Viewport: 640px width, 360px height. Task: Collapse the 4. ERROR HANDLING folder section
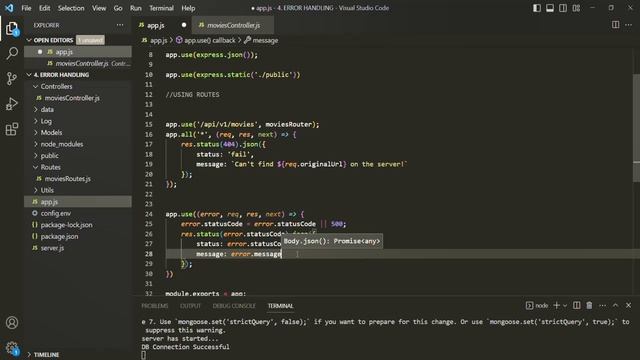coord(29,75)
